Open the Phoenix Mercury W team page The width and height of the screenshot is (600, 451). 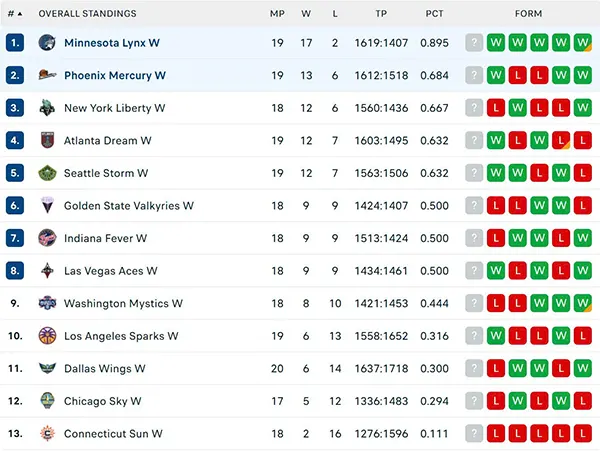(115, 75)
